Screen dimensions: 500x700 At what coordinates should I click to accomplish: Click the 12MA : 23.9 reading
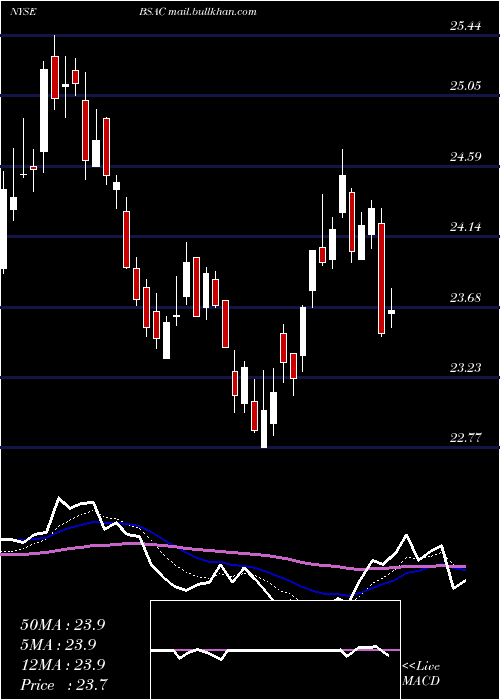tap(62, 665)
